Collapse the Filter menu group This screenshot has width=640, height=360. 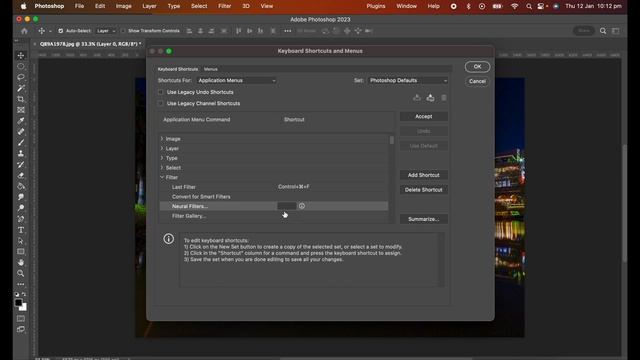point(162,177)
